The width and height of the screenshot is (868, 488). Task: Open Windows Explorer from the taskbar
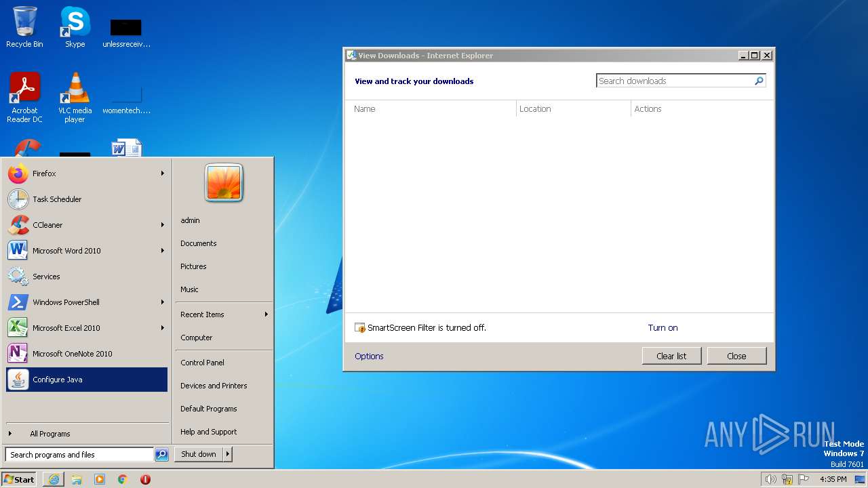click(77, 479)
